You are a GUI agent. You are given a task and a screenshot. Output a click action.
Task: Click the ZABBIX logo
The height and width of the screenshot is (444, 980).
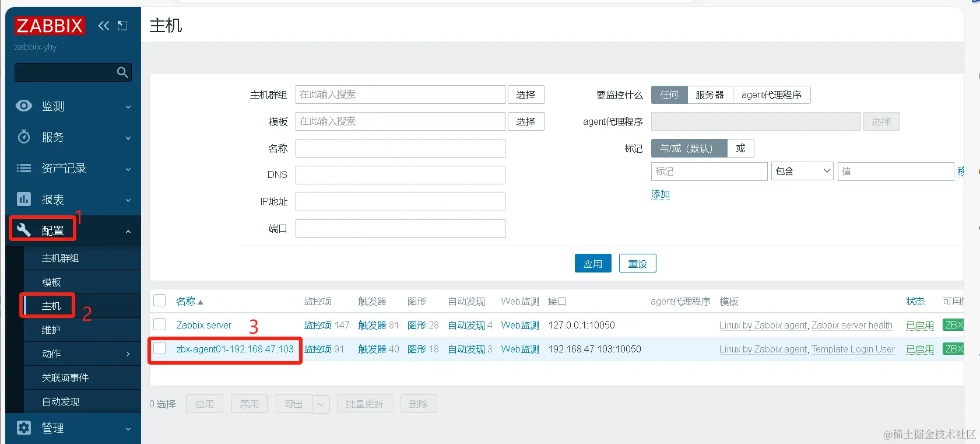coord(50,26)
